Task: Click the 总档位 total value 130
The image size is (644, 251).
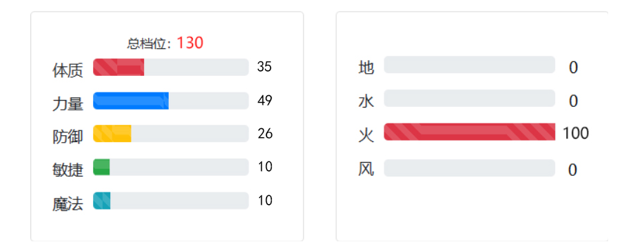Action: click(190, 43)
